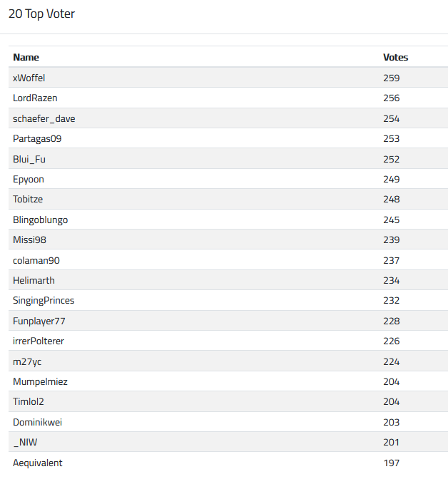The width and height of the screenshot is (448, 479).
Task: Click the Tobitze name cell
Action: click(x=28, y=199)
